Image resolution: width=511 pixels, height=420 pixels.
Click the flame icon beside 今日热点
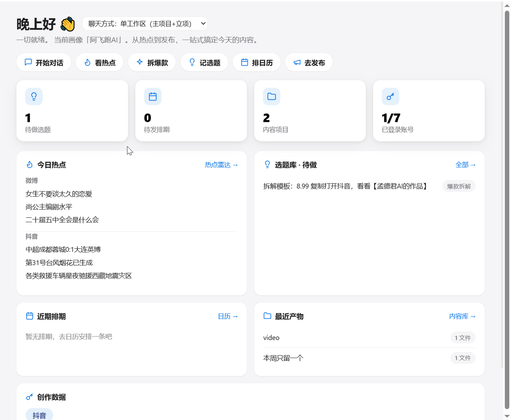(x=30, y=165)
